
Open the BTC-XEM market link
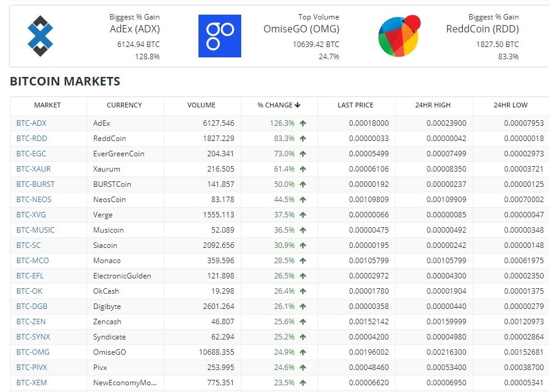click(32, 383)
